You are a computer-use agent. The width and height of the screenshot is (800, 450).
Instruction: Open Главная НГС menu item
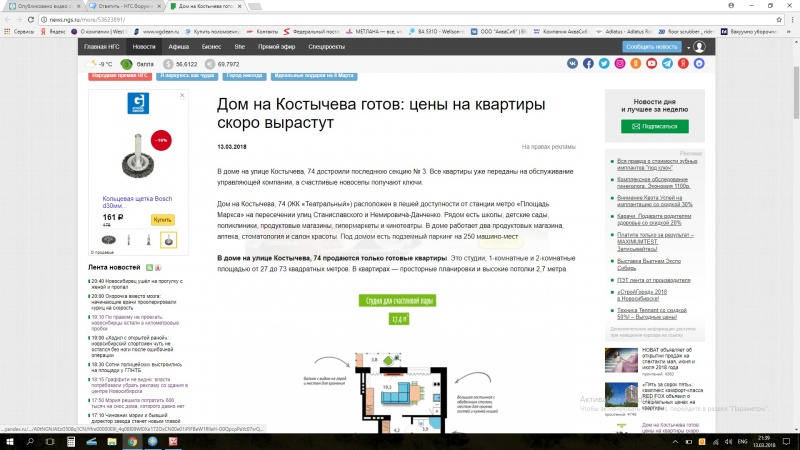click(x=102, y=46)
